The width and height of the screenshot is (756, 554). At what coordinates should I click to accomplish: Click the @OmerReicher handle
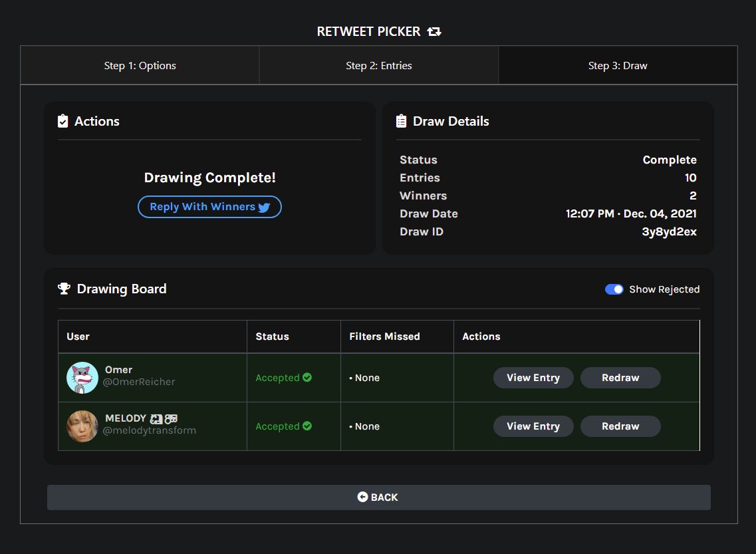pos(139,382)
